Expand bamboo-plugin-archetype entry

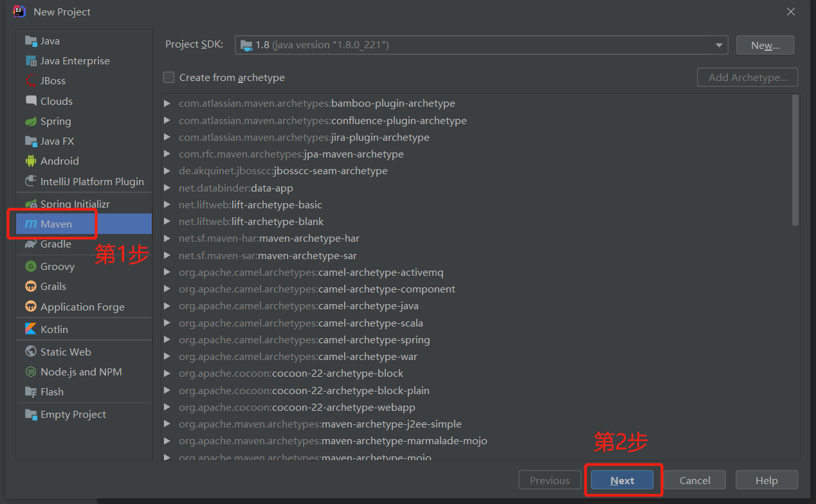pyautogui.click(x=167, y=104)
